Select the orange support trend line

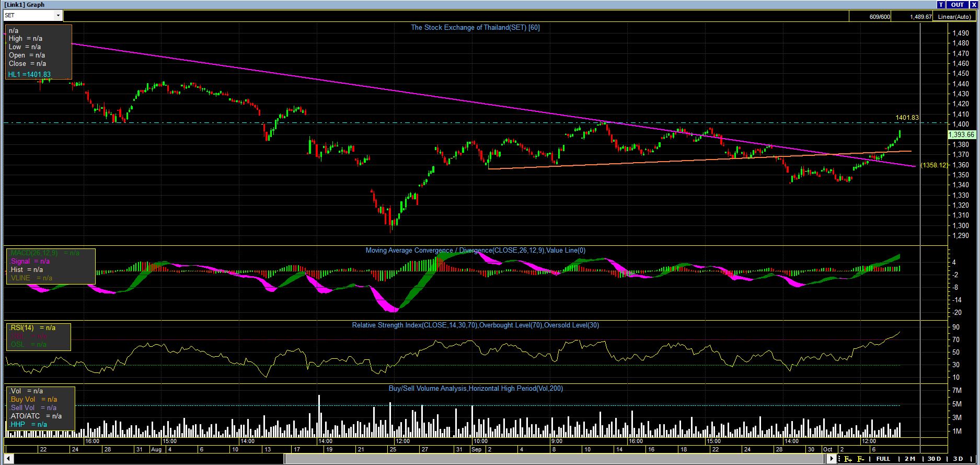[x=700, y=160]
